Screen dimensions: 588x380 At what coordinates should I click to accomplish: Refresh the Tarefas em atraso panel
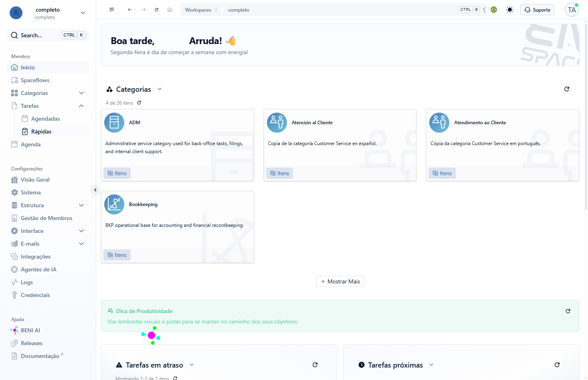(x=315, y=365)
